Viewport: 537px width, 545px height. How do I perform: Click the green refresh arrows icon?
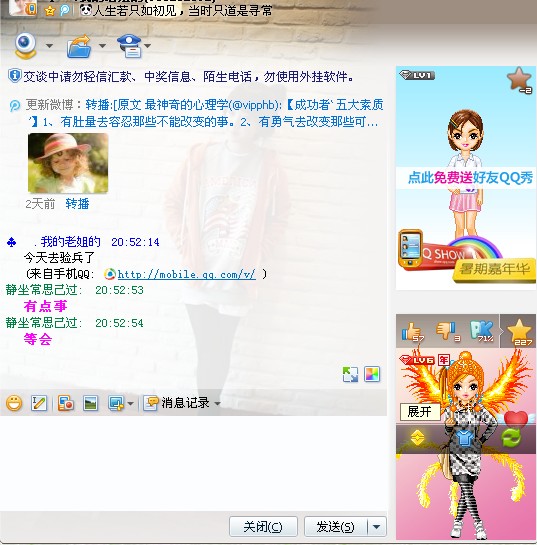(x=511, y=438)
